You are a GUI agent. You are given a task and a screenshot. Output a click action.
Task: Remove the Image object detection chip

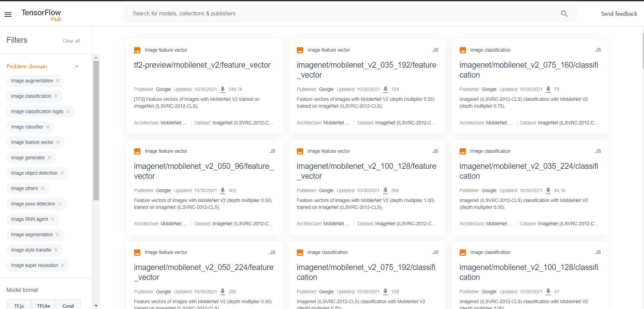tap(62, 173)
